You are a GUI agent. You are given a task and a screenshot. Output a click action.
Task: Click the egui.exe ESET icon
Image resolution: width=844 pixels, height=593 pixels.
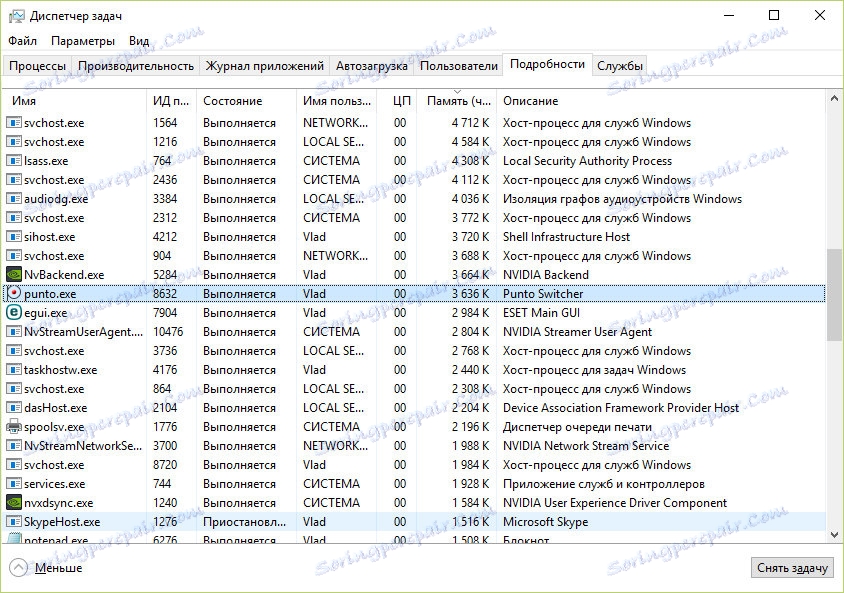pyautogui.click(x=13, y=313)
